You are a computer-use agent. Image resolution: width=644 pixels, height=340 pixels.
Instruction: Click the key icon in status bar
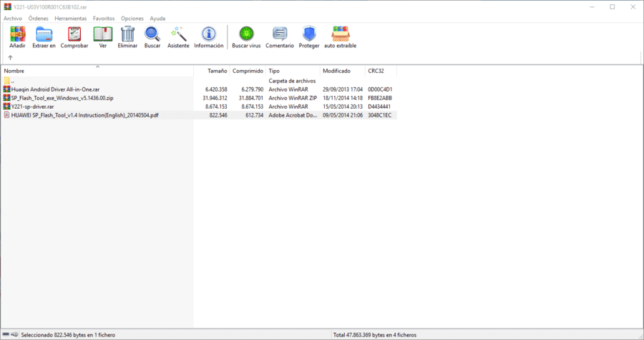click(x=15, y=335)
